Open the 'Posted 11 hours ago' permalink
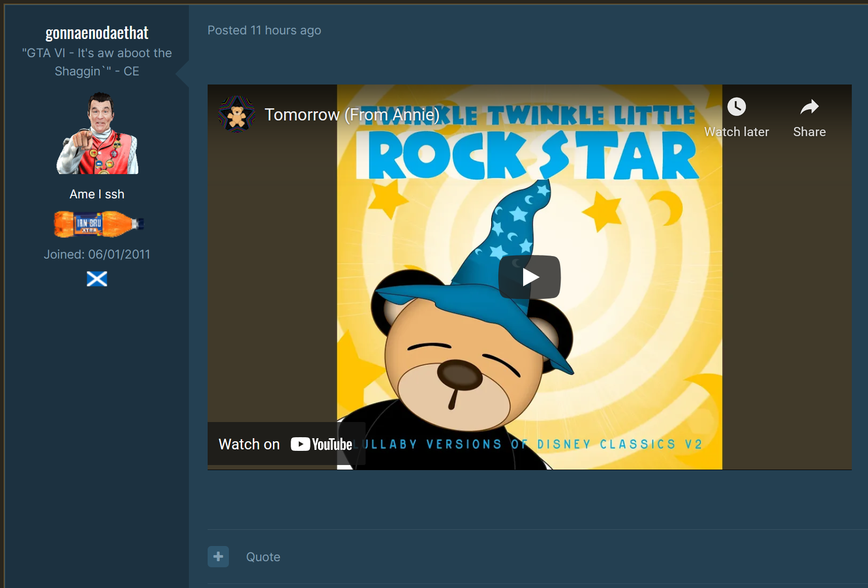 264,30
